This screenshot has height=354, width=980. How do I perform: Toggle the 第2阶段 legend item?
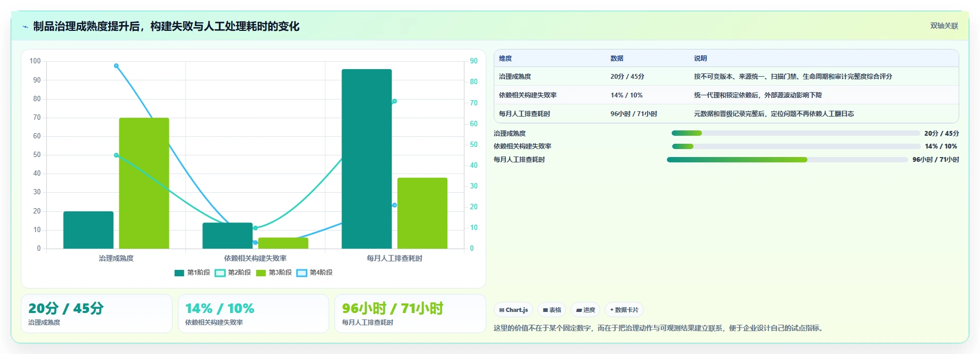(233, 273)
